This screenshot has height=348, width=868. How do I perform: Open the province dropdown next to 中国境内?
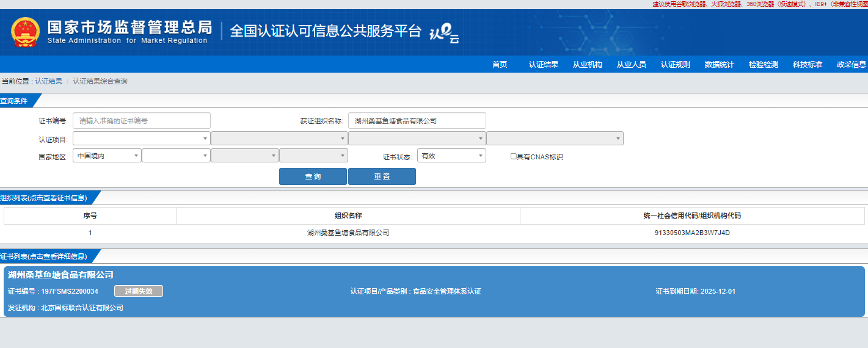(x=176, y=156)
